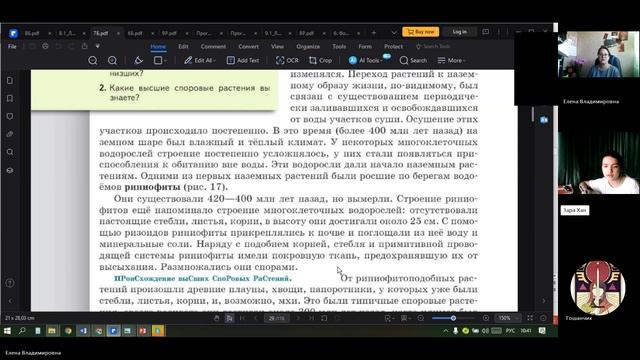Open the Convert ribbon tab

tap(248, 47)
